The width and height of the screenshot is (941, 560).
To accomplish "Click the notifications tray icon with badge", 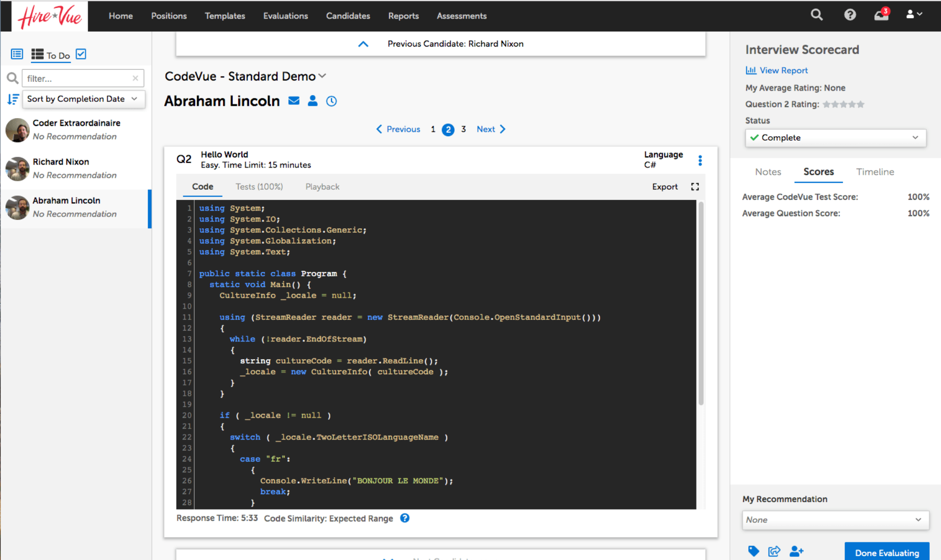I will (x=881, y=15).
